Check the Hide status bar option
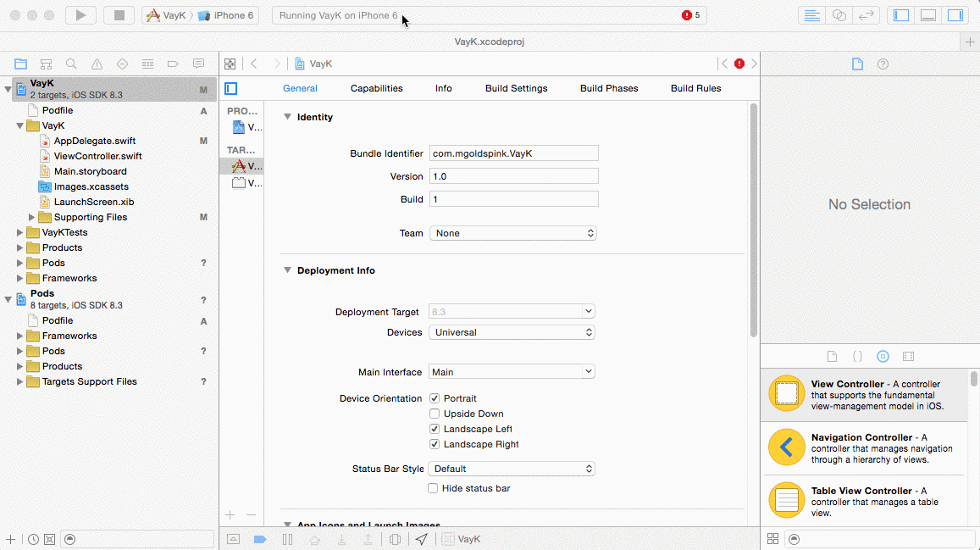Screen dimensions: 980x550 (x=434, y=488)
